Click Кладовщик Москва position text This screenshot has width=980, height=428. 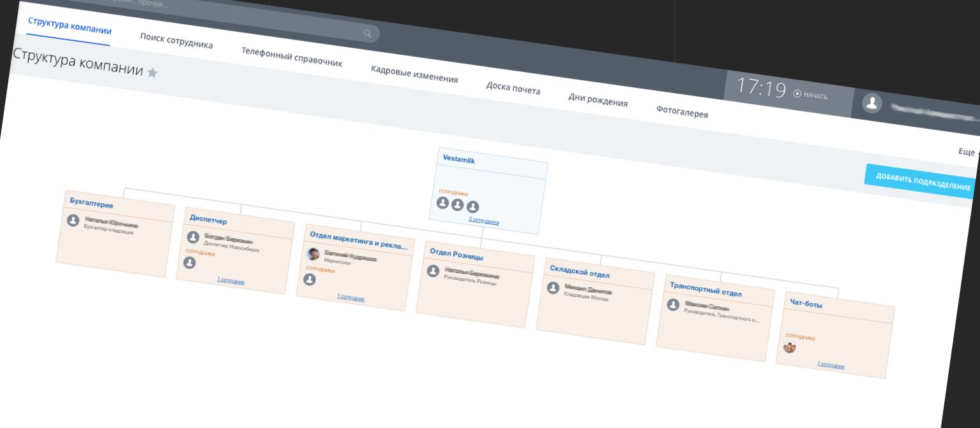pyautogui.click(x=586, y=296)
